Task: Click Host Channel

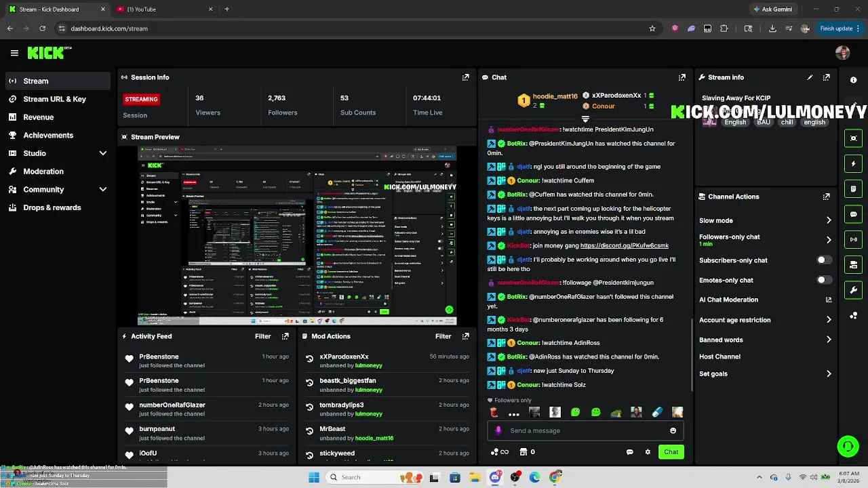Action: point(719,357)
